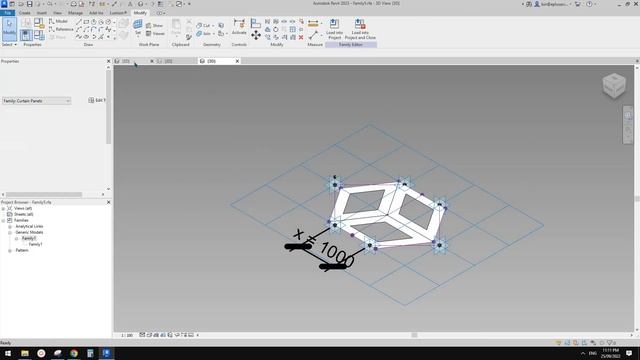Expand the Join geometry dropdown arrow
This screenshot has height=360, width=640.
(213, 34)
